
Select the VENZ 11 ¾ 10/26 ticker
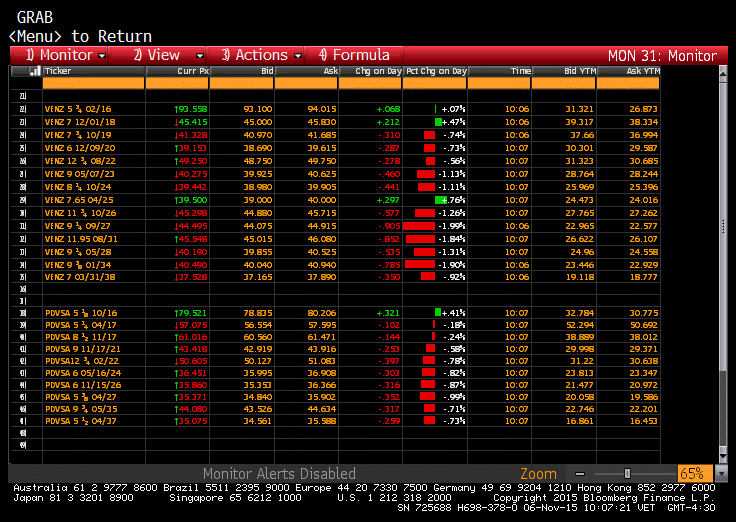click(x=80, y=213)
